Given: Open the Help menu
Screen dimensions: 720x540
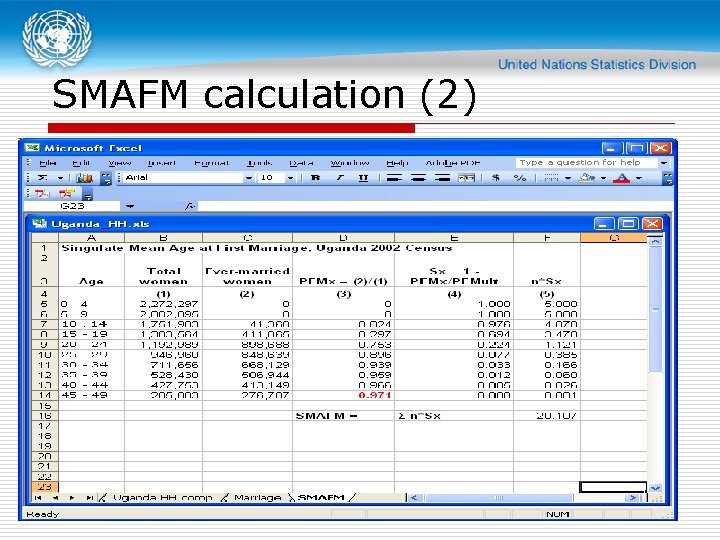Looking at the screenshot, I should [397, 163].
